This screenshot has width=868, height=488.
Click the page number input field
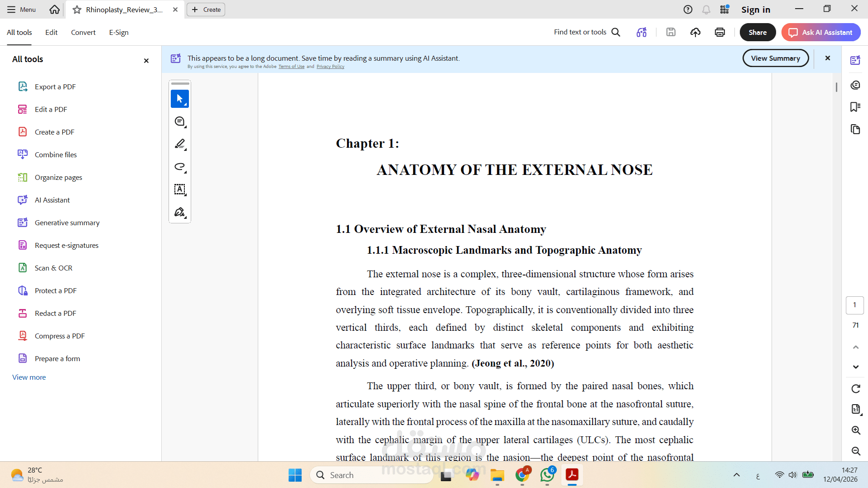pyautogui.click(x=855, y=305)
